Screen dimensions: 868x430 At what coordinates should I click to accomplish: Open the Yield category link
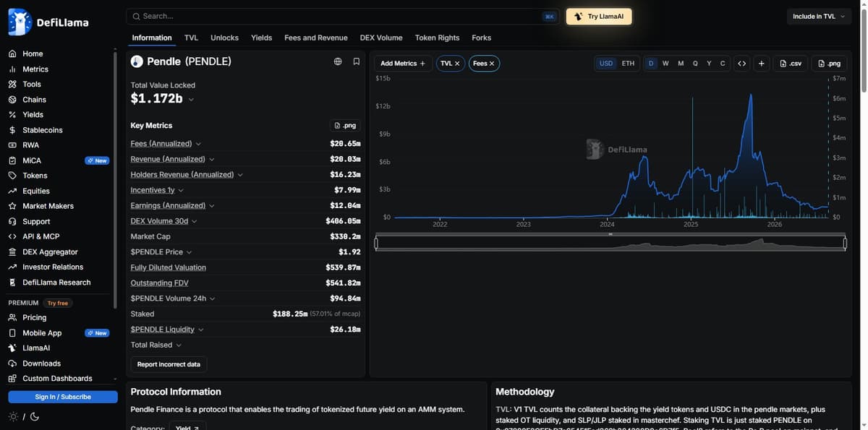(188, 426)
